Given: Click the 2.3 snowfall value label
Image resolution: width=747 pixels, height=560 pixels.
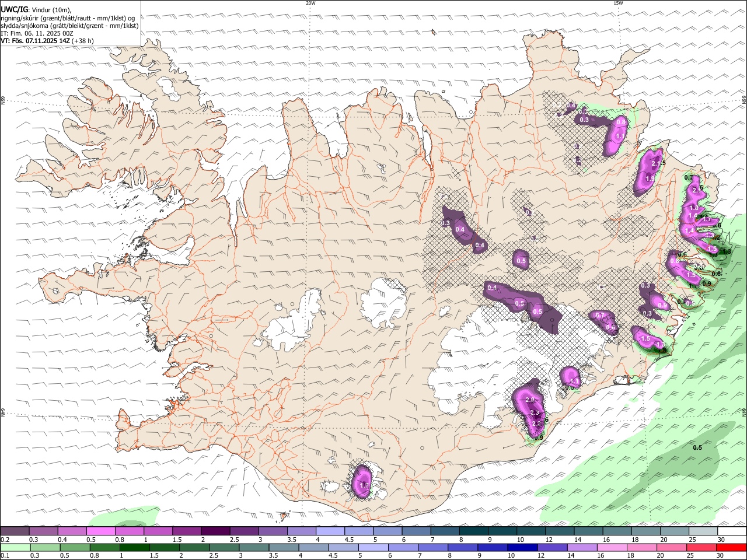Looking at the screenshot, I should point(535,412).
